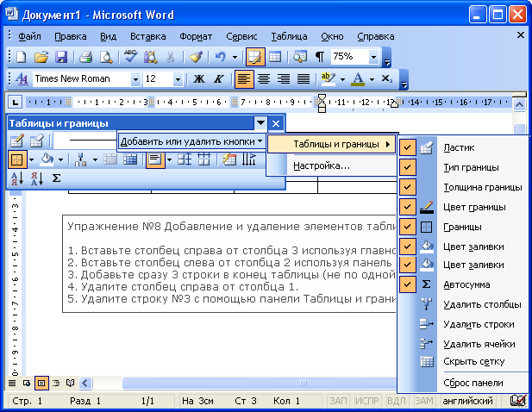The image size is (532, 412).
Task: Open print preview
Action: (106, 57)
